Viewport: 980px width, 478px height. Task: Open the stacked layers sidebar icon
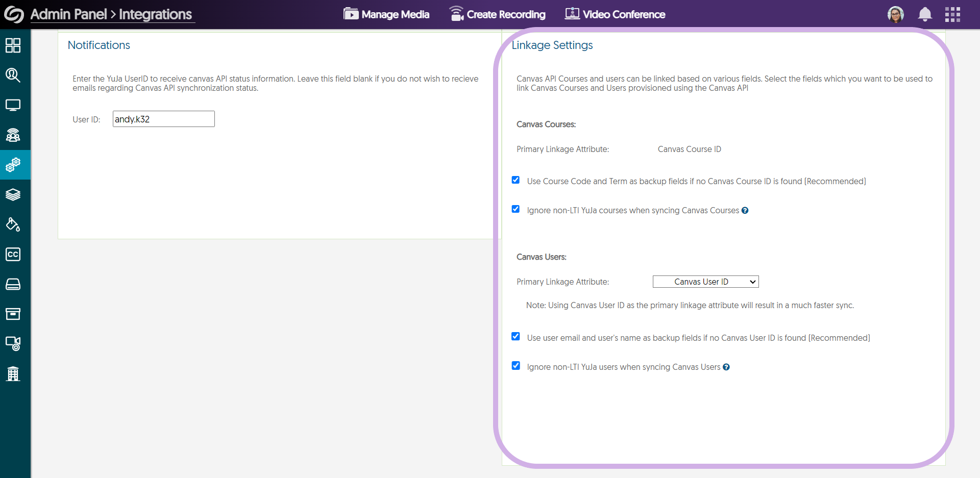click(x=13, y=194)
